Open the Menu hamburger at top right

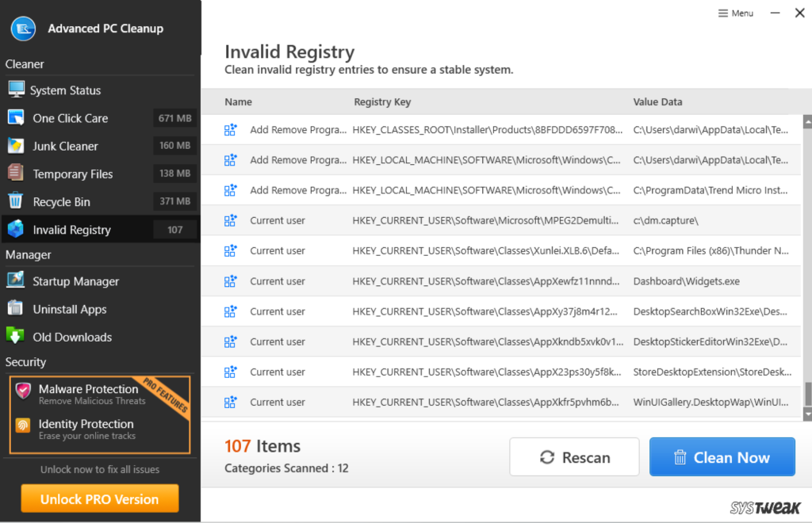(x=735, y=13)
